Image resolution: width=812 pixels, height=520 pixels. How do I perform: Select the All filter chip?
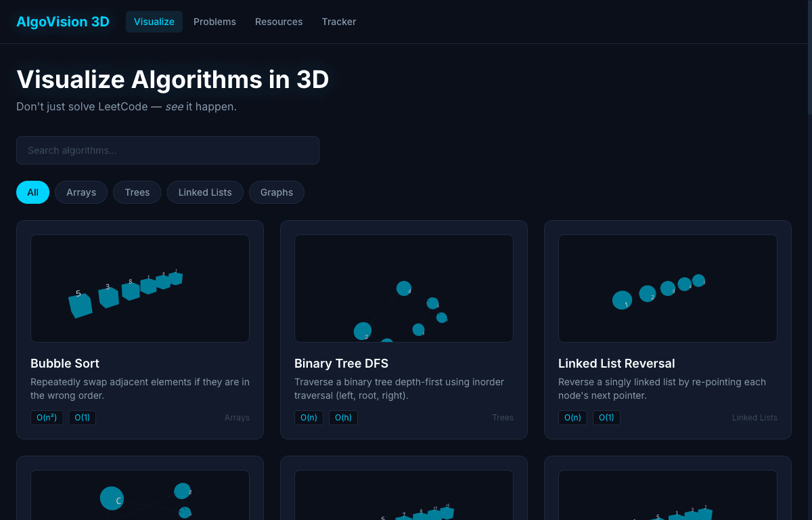[x=32, y=192]
